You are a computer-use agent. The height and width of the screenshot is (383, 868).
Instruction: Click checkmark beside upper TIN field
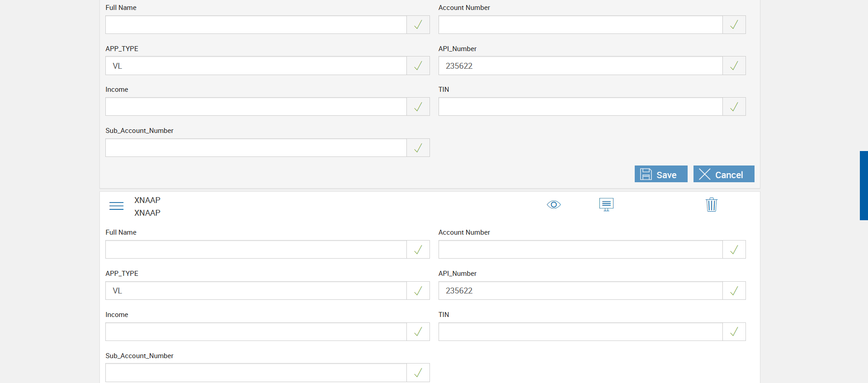(734, 107)
